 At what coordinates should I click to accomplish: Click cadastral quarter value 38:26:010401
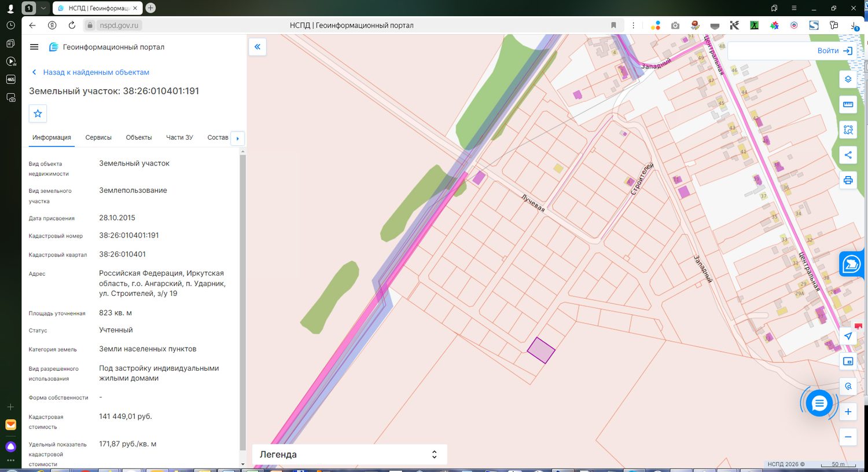point(122,254)
